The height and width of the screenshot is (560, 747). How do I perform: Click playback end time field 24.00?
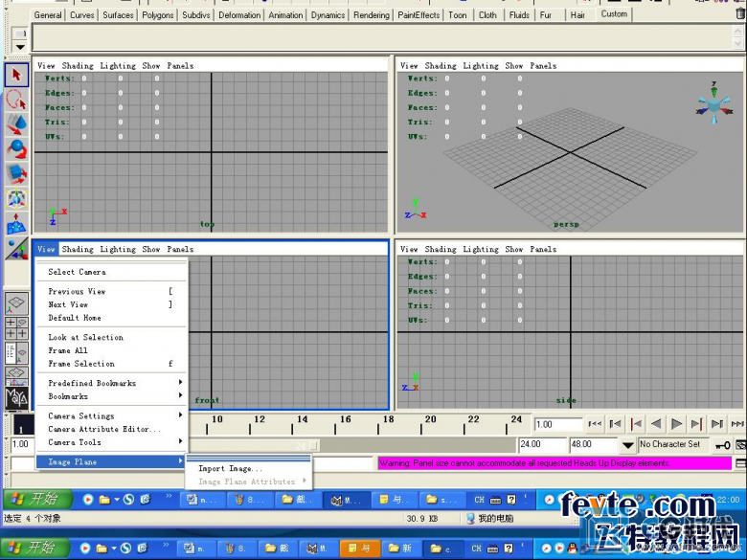(542, 445)
